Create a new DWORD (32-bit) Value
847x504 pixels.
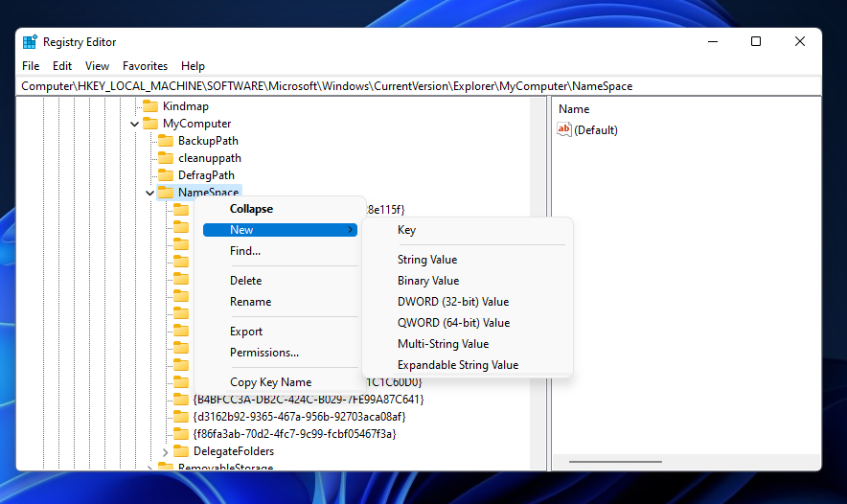click(468, 302)
